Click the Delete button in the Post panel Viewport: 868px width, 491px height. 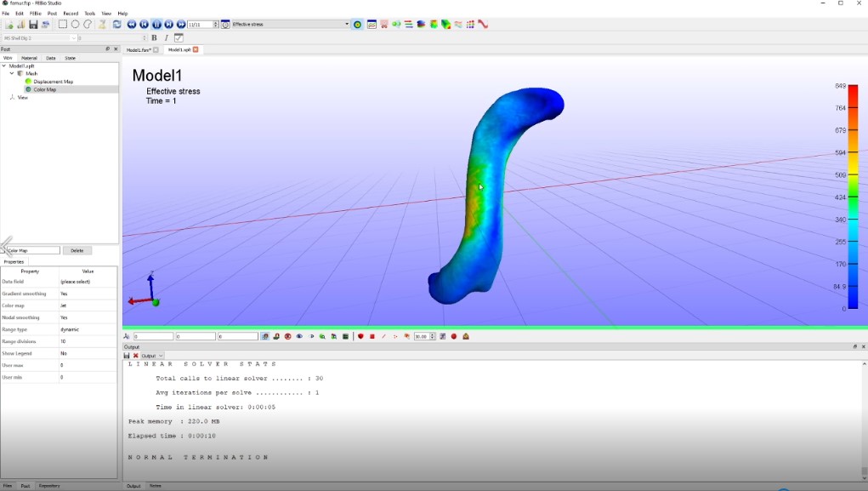77,250
